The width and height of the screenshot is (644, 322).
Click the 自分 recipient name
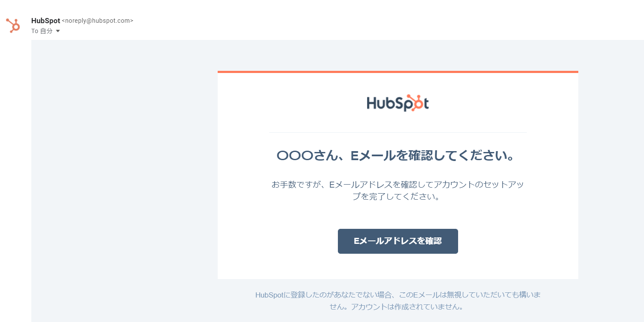46,31
